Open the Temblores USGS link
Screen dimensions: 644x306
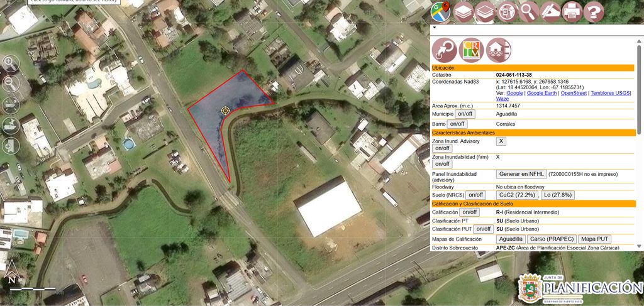coord(610,93)
